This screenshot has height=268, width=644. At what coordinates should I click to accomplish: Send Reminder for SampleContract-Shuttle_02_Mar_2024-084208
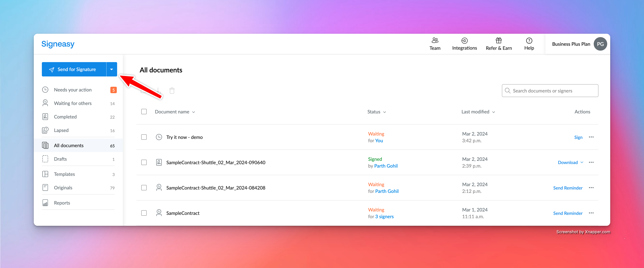point(568,188)
